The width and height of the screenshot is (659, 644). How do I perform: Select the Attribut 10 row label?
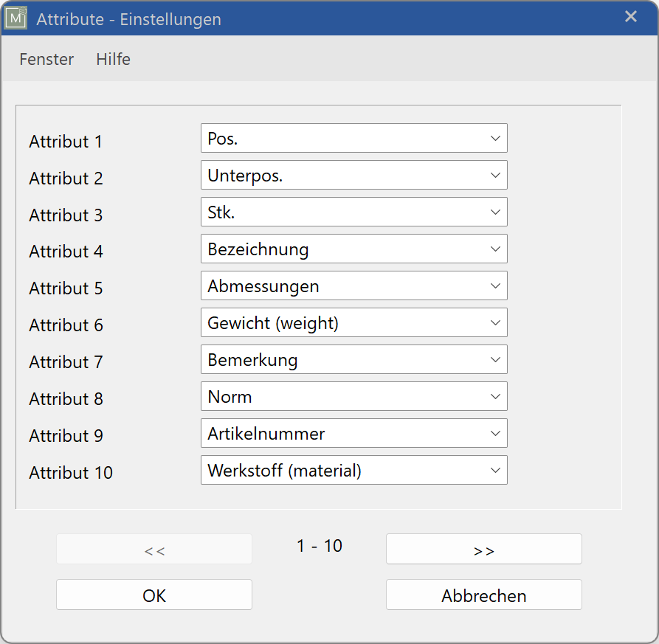[x=70, y=473]
